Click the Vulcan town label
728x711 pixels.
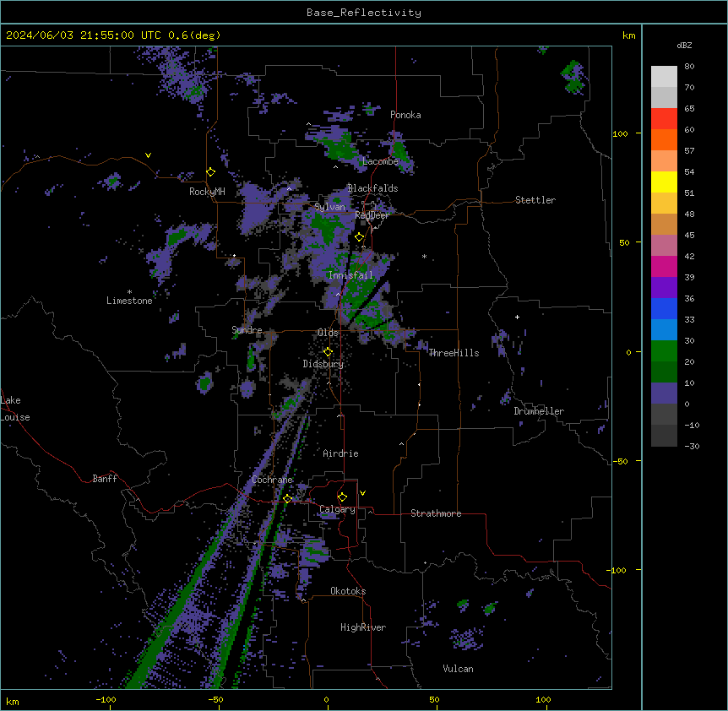pyautogui.click(x=459, y=669)
